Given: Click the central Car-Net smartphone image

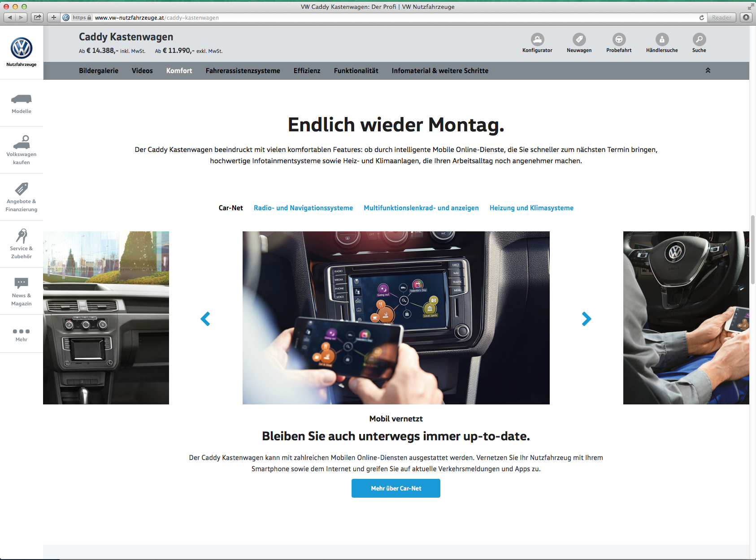Looking at the screenshot, I should coord(396,318).
